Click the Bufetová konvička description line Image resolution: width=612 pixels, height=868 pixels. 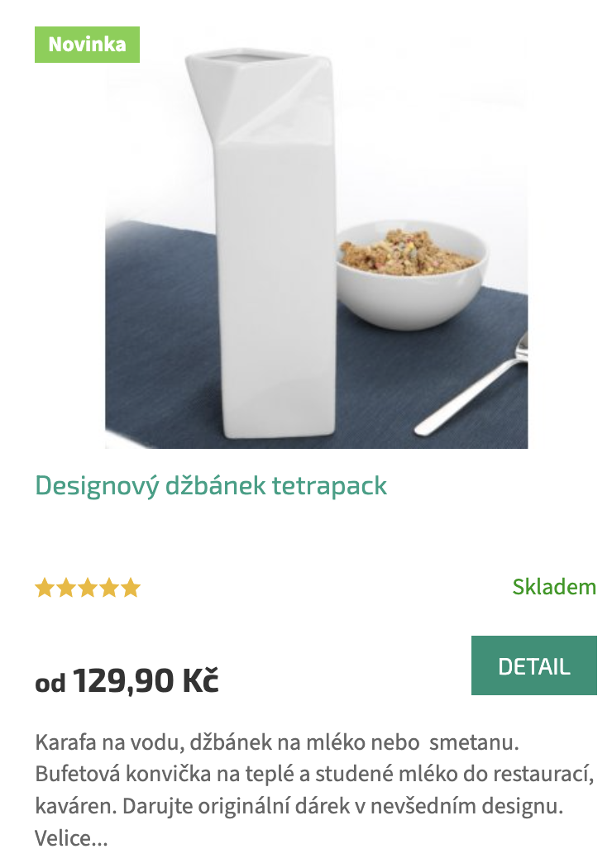tap(314, 774)
